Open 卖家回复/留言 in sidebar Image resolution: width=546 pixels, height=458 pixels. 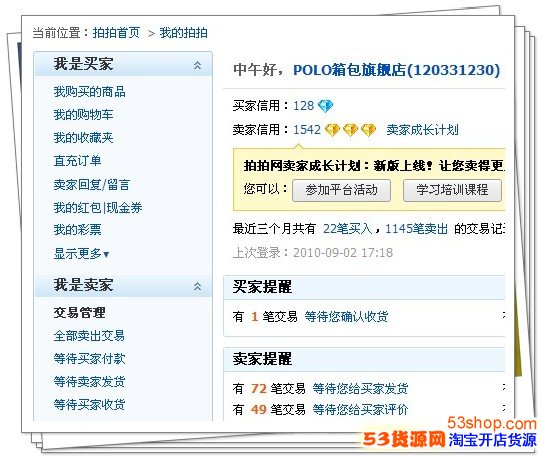(x=92, y=184)
